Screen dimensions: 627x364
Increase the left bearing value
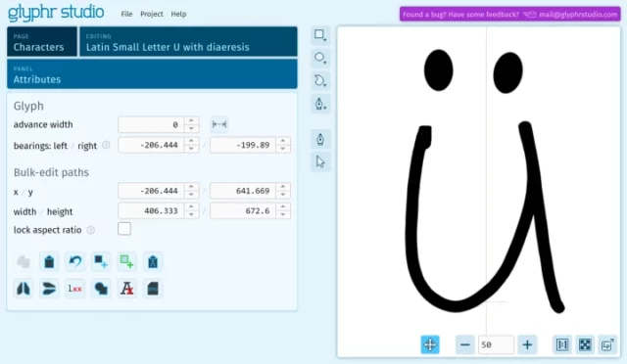192,141
